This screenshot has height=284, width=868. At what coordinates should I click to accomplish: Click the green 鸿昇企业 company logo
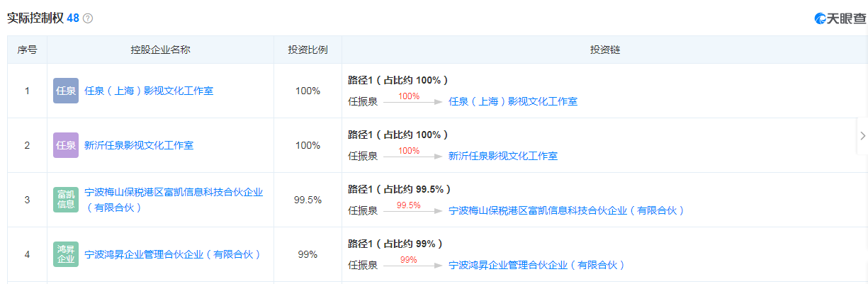[66, 254]
